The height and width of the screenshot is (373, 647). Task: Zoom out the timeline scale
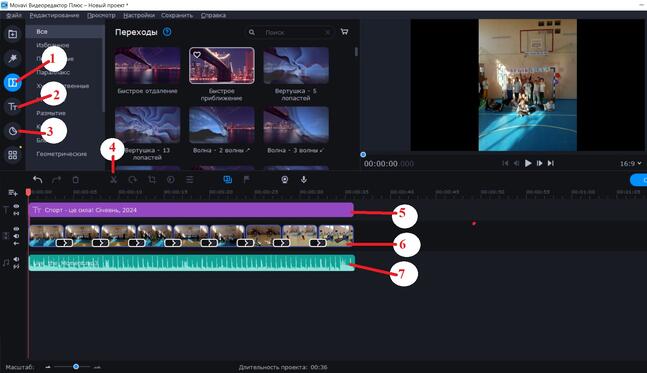pos(48,367)
